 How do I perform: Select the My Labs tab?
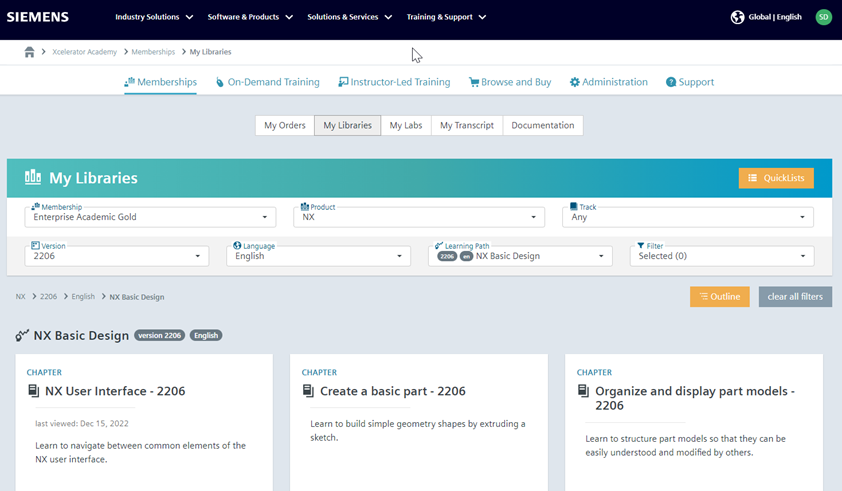pyautogui.click(x=406, y=125)
